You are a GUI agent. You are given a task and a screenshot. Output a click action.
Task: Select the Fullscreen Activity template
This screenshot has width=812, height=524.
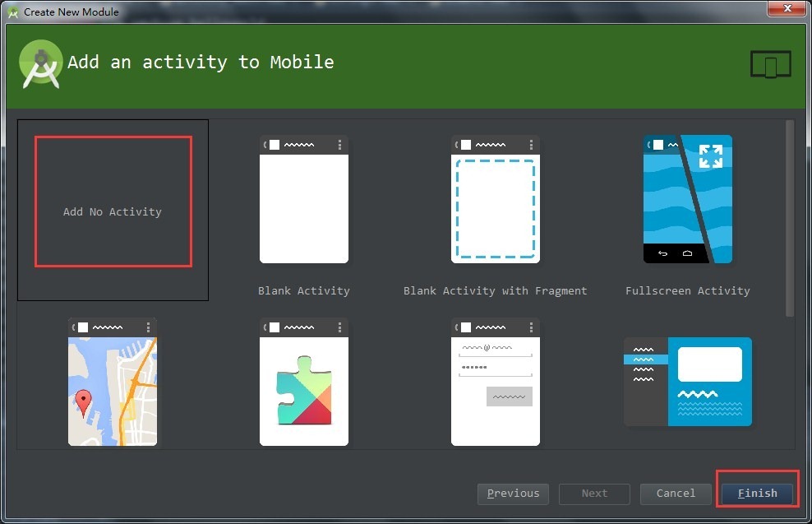[x=688, y=199]
